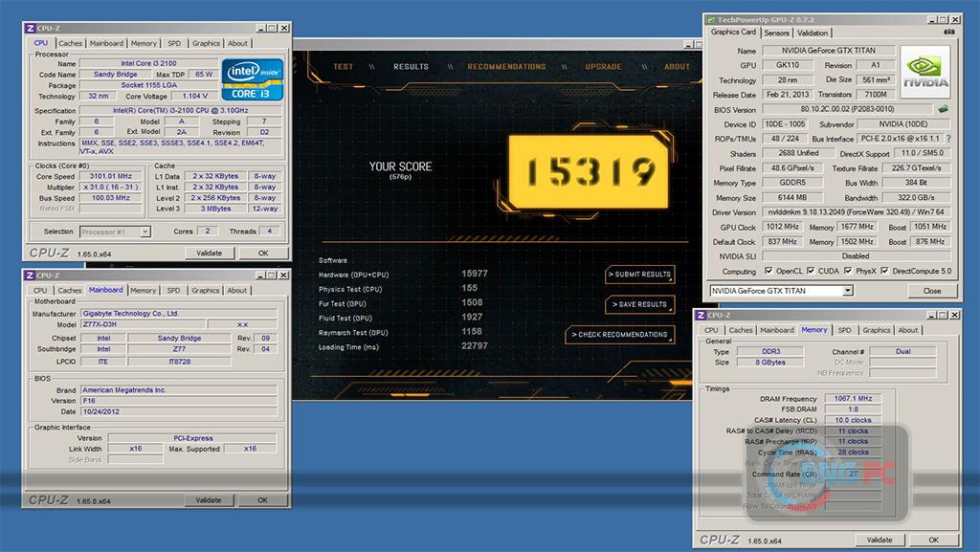Click Validate in the top-left CPU-Z window

pos(210,254)
